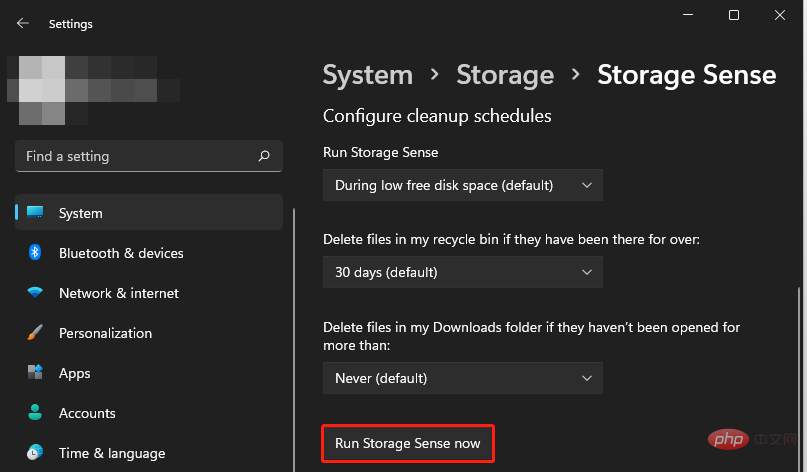Open Personalization settings from sidebar

(105, 333)
